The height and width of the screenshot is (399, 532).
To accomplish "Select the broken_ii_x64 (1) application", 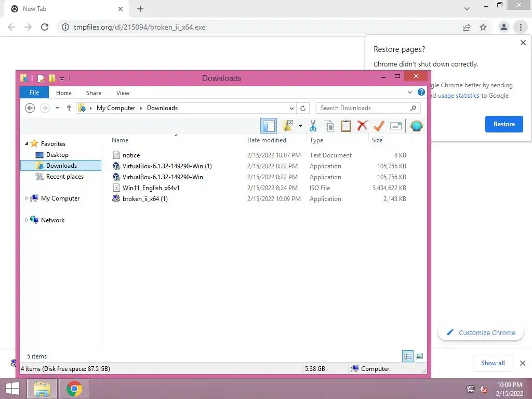I will 145,199.
